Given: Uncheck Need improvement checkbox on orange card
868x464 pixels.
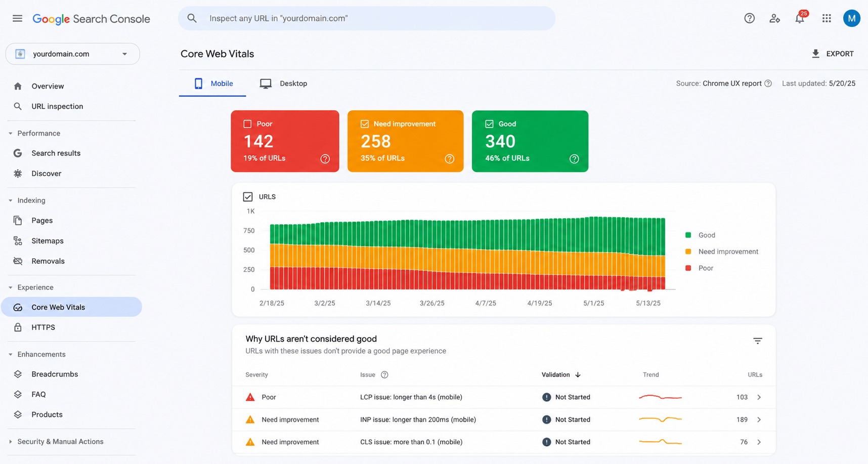Looking at the screenshot, I should tap(364, 124).
